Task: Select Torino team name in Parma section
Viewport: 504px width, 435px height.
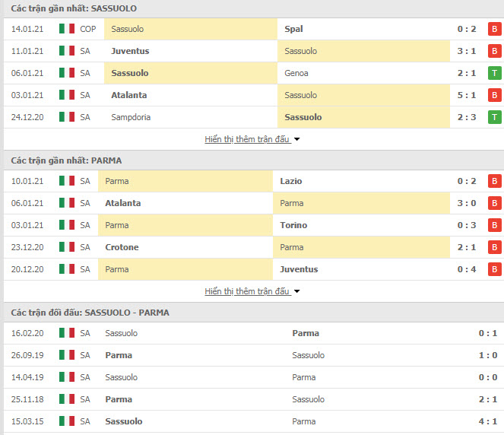Action: pyautogui.click(x=293, y=225)
